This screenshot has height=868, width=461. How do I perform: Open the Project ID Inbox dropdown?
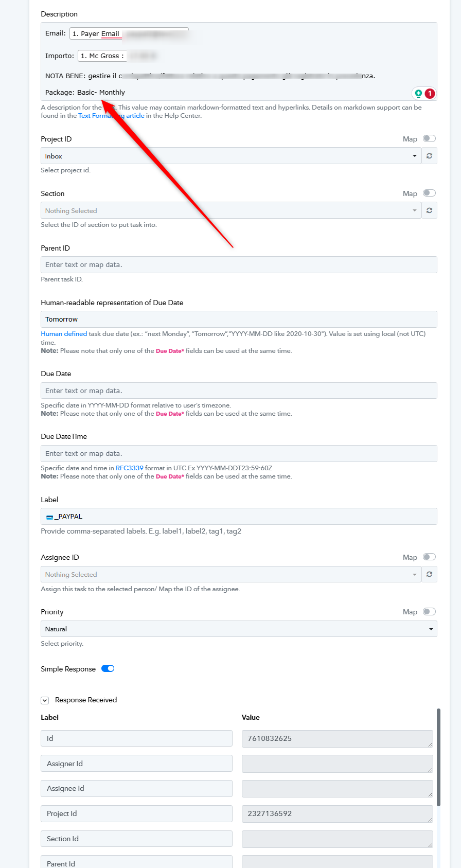click(231, 156)
